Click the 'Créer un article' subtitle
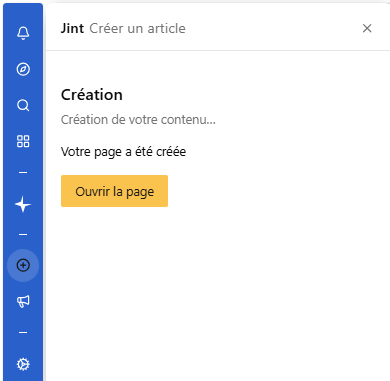 pyautogui.click(x=137, y=29)
